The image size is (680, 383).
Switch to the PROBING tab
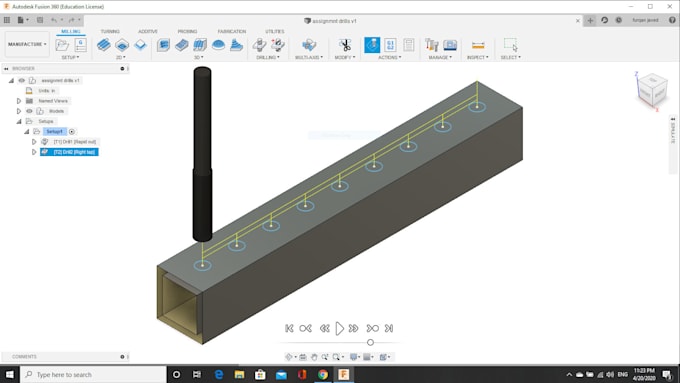click(x=187, y=32)
